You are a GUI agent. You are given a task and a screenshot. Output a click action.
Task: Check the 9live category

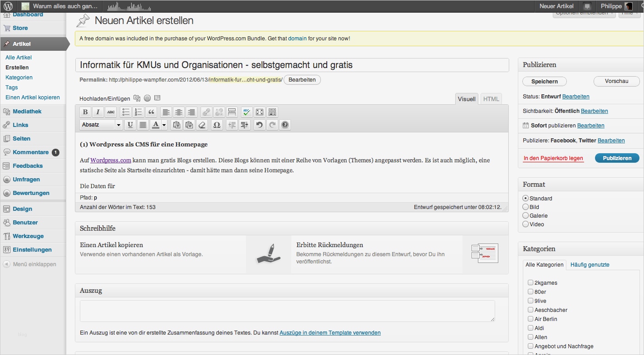pyautogui.click(x=531, y=301)
